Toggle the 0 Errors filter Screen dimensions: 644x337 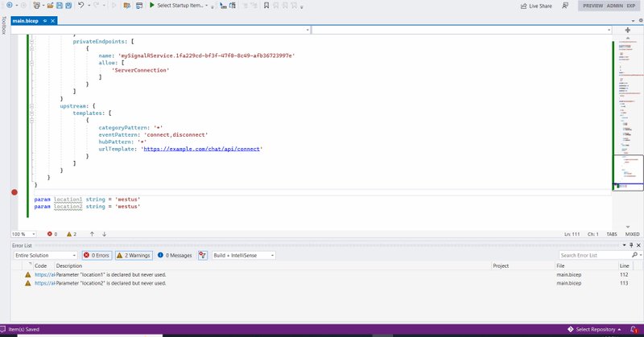(97, 255)
